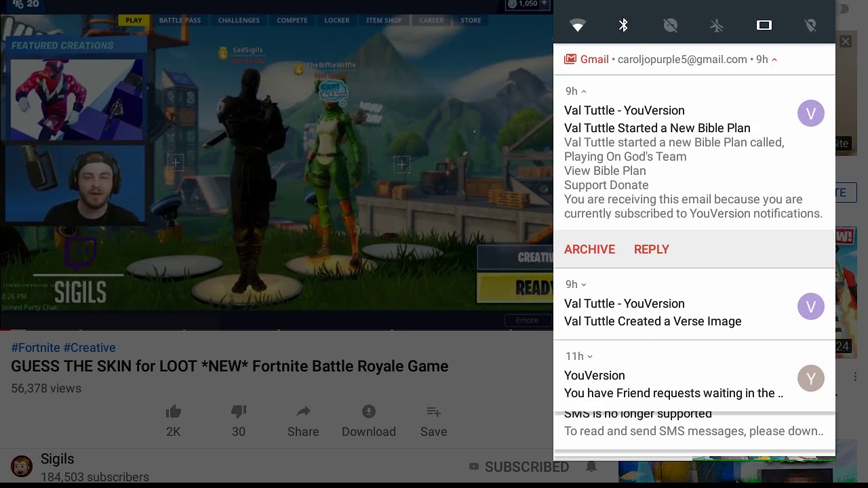Viewport: 868px width, 488px height.
Task: Toggle Bluetooth in quick settings
Action: coord(623,25)
